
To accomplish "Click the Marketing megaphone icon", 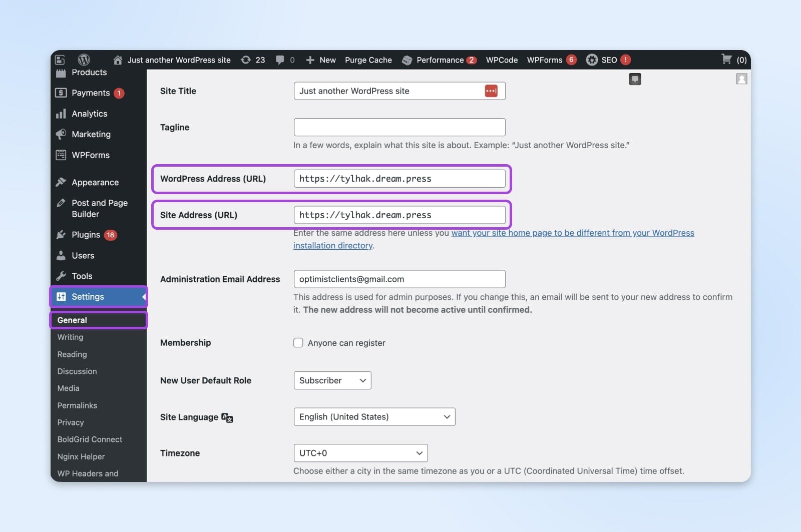I will coord(61,134).
